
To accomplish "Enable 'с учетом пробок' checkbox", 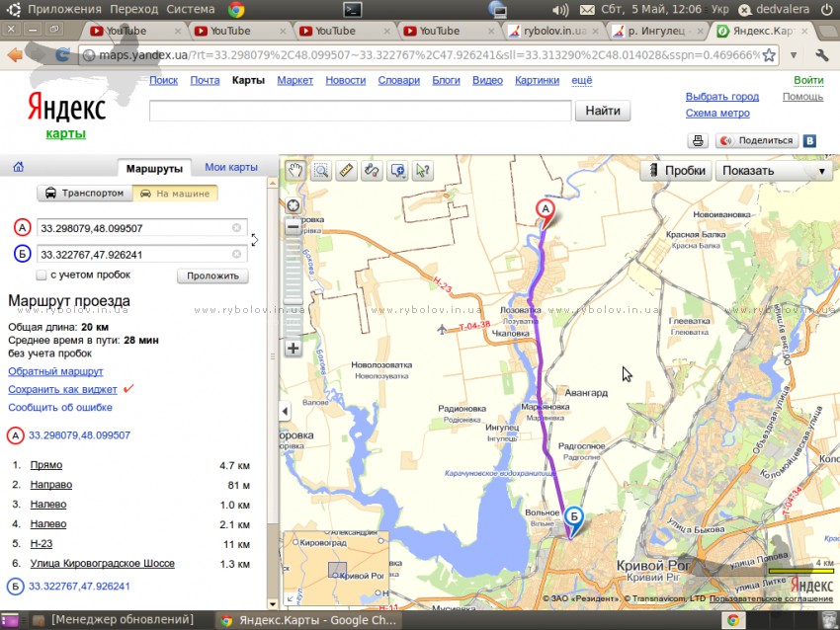I will (x=42, y=275).
